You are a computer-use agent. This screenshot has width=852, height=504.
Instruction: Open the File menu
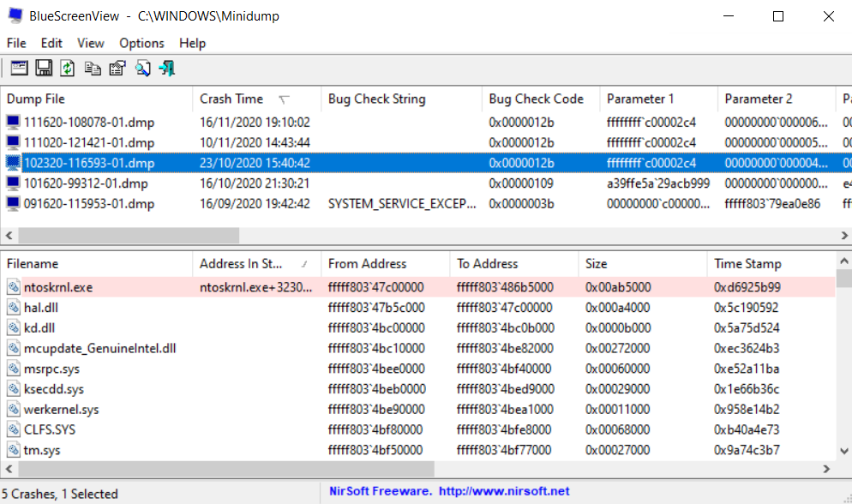click(x=16, y=43)
